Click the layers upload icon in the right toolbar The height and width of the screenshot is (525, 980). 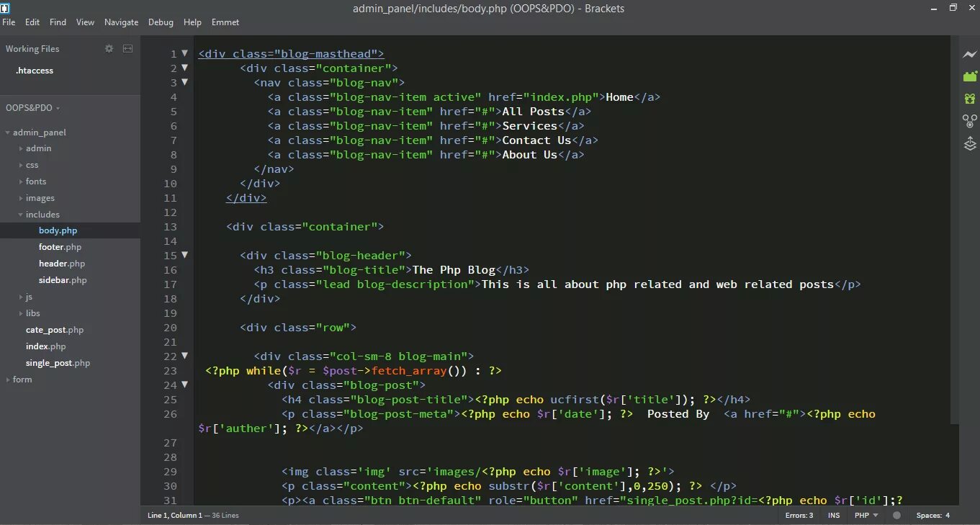point(970,144)
